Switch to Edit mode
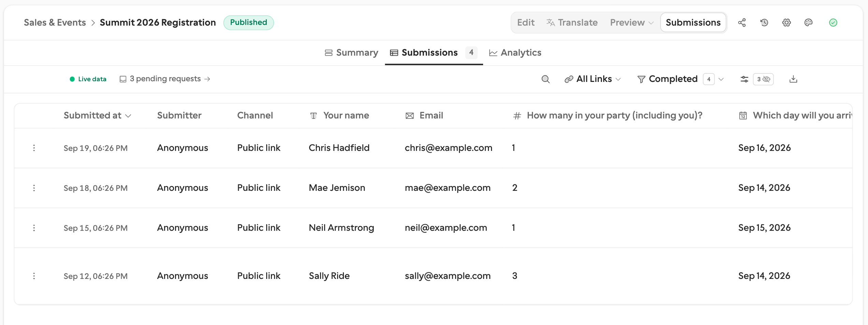Viewport: 868px width, 325px height. click(526, 23)
